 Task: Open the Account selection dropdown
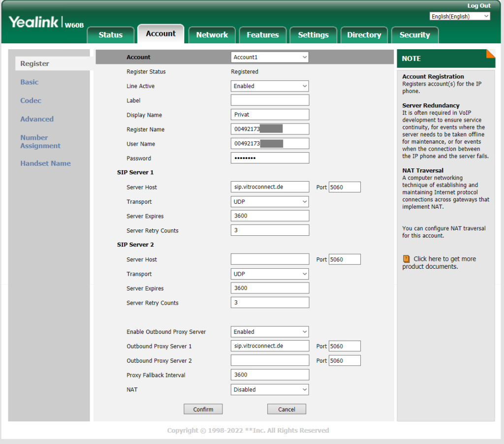(270, 57)
